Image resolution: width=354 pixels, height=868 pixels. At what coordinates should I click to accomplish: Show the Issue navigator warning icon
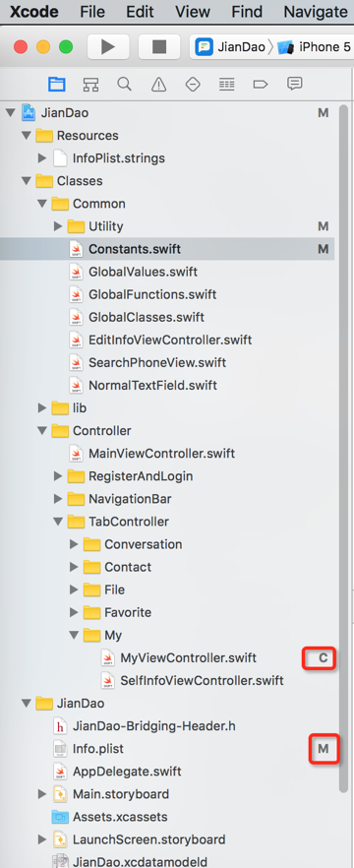[158, 85]
